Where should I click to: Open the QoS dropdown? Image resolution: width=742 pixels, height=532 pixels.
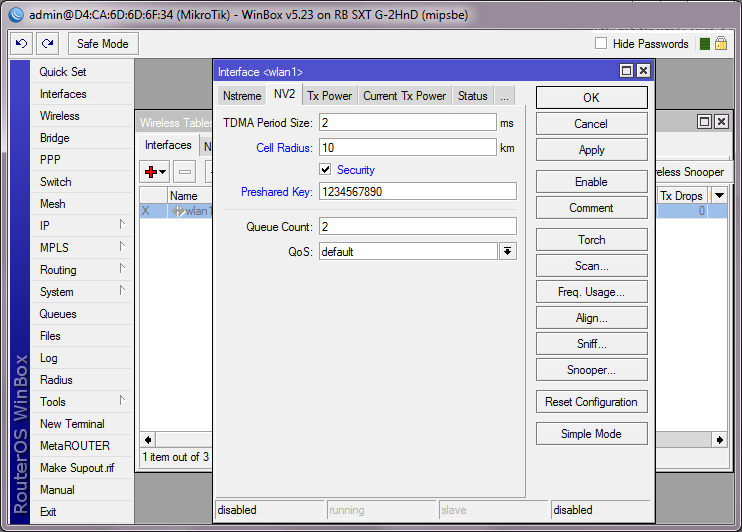pyautogui.click(x=508, y=252)
